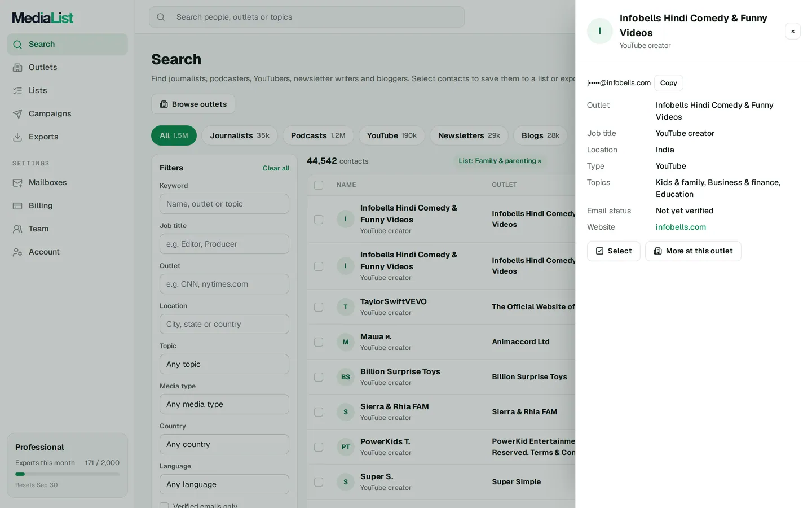Remove the Family & parenting list filter chip
Screen dimensions: 812x508
[x=539, y=161]
